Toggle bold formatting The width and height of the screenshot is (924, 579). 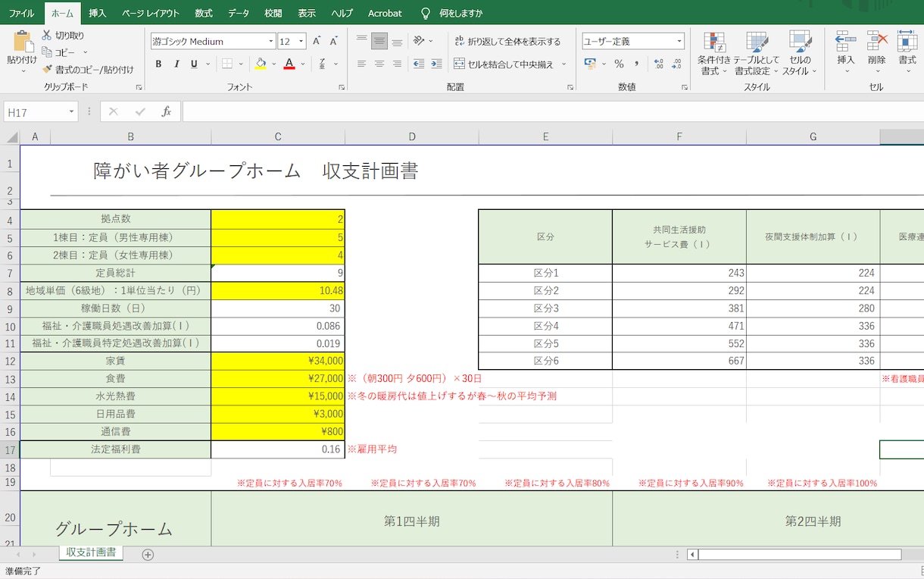click(x=158, y=64)
